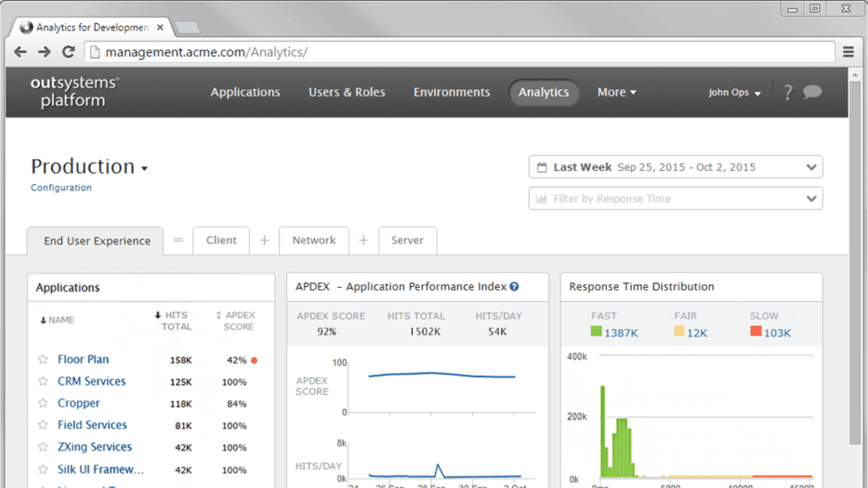Click the chart icon in response time filter

(541, 198)
